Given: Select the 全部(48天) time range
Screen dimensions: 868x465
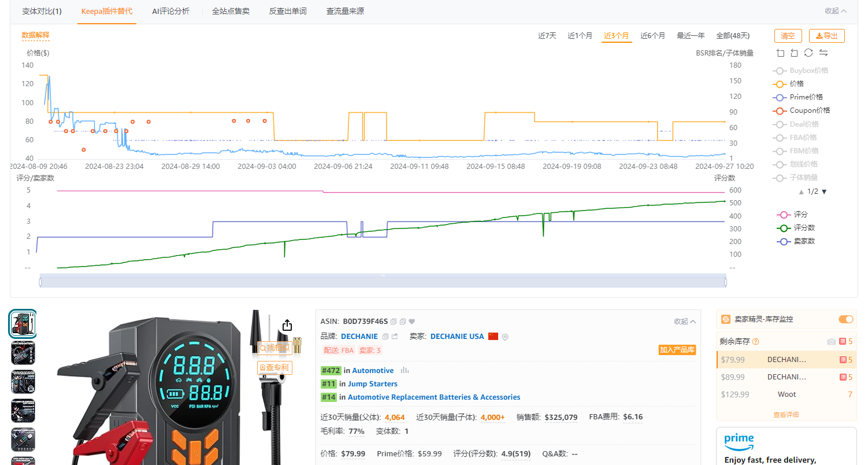Looking at the screenshot, I should [733, 36].
